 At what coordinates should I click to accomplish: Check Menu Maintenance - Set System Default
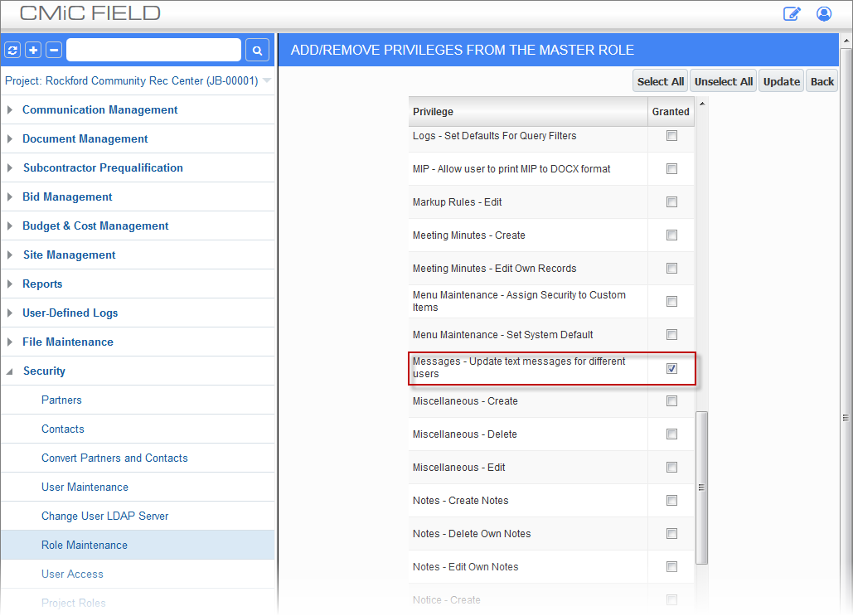click(x=671, y=335)
